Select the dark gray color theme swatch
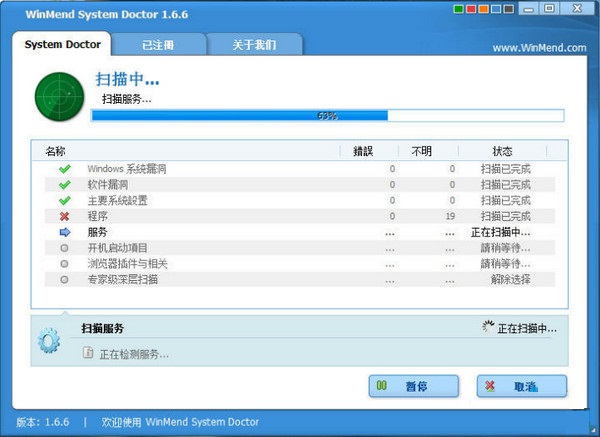Image resolution: width=600 pixels, height=437 pixels. coord(509,9)
